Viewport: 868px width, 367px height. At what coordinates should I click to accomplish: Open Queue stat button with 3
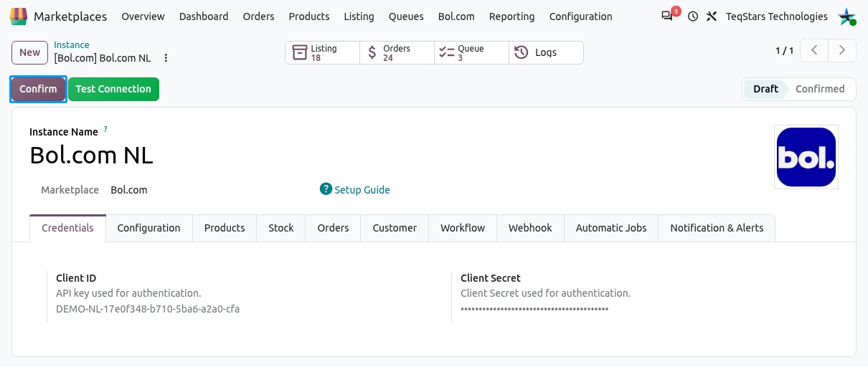[x=471, y=52]
